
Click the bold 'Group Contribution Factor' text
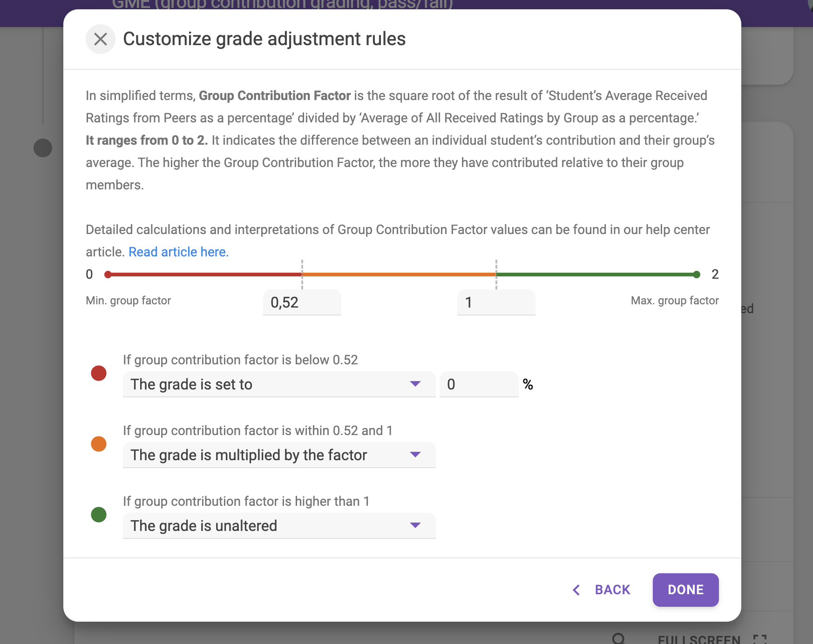pyautogui.click(x=275, y=95)
